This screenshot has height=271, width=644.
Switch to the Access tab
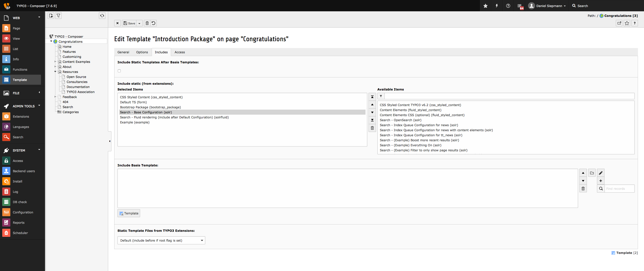click(180, 52)
